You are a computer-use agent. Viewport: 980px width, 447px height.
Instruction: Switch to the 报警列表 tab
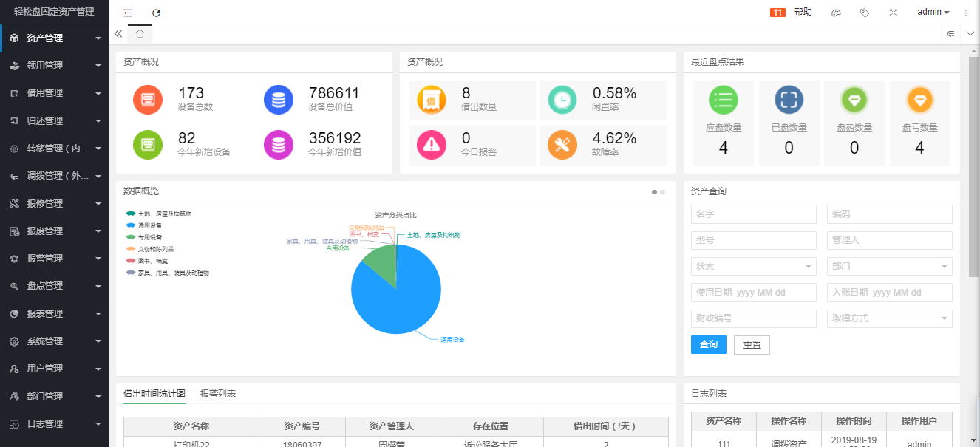pos(218,394)
